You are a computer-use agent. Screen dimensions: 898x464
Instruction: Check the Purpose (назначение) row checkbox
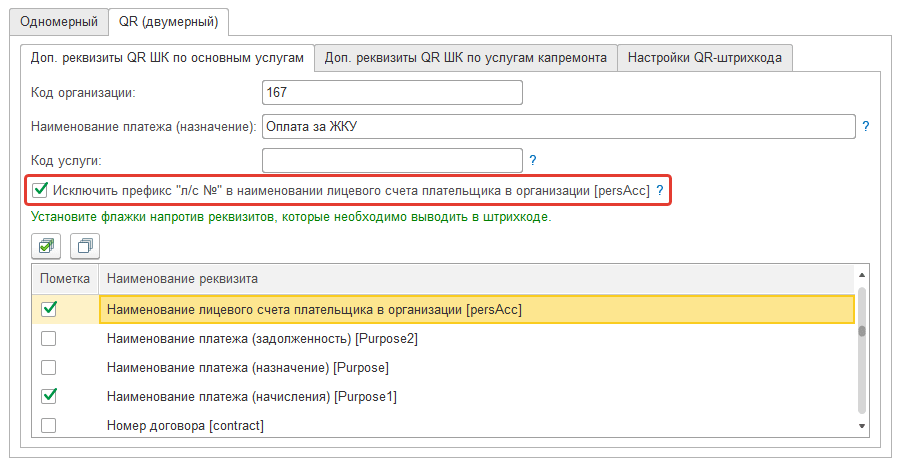pos(49,368)
